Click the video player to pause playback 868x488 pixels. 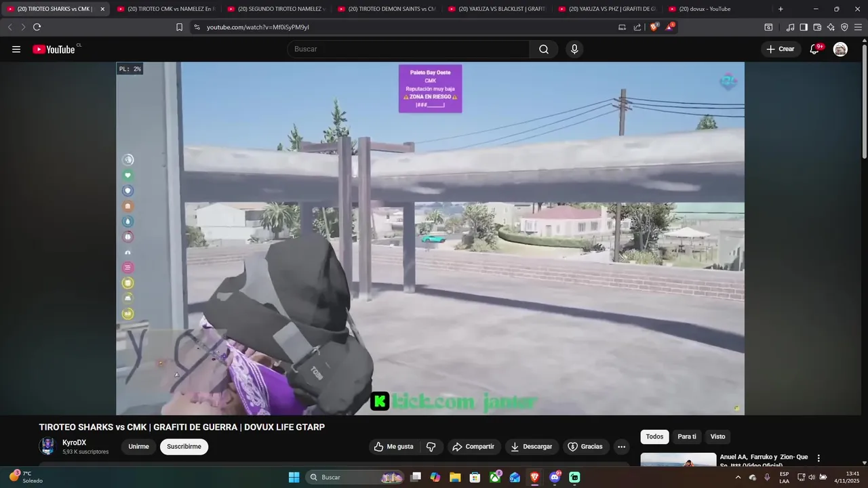point(430,239)
